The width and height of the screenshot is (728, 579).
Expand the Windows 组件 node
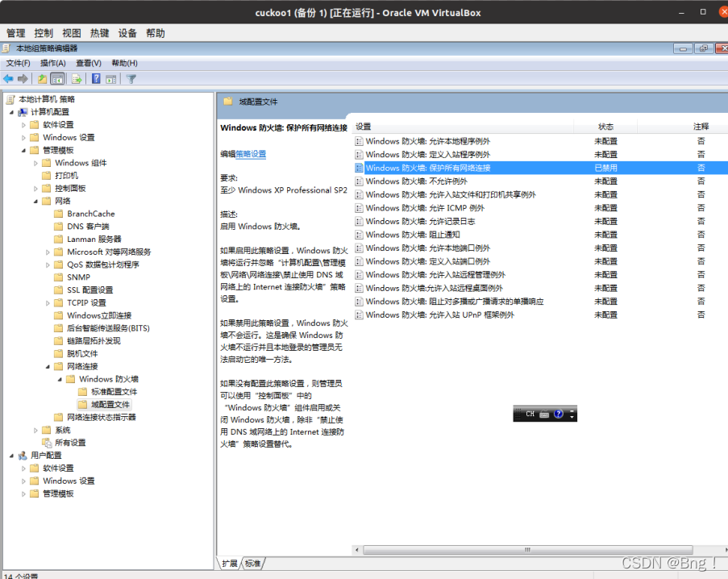coord(35,163)
